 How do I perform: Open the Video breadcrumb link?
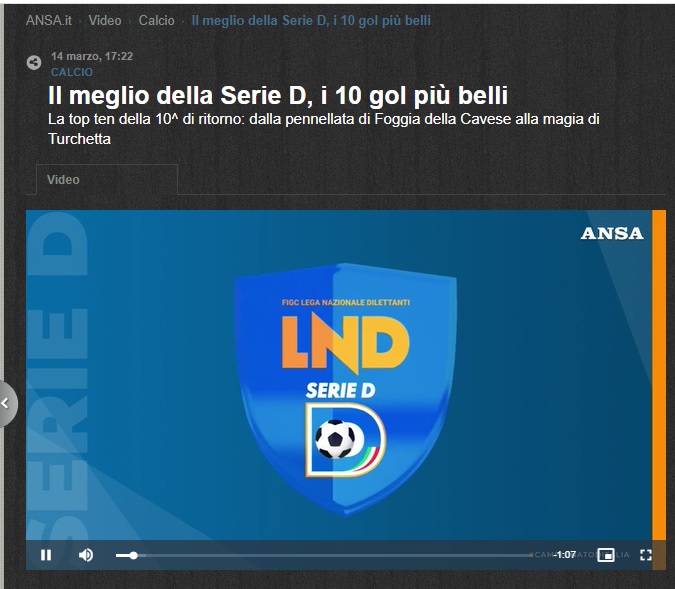coord(105,20)
